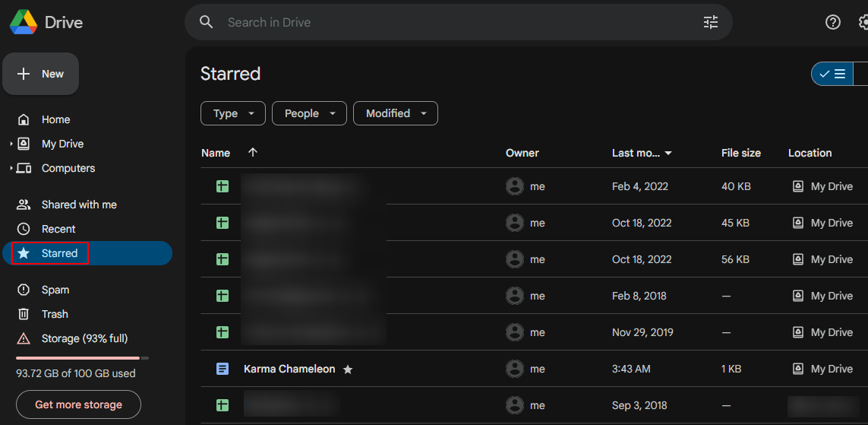The height and width of the screenshot is (425, 868).
Task: Click Get more storage button
Action: 79,404
